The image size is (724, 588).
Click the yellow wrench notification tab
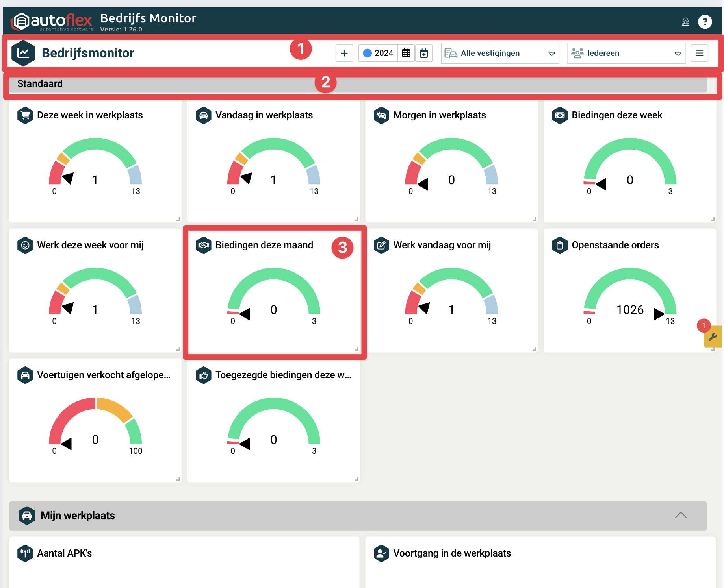click(x=713, y=337)
